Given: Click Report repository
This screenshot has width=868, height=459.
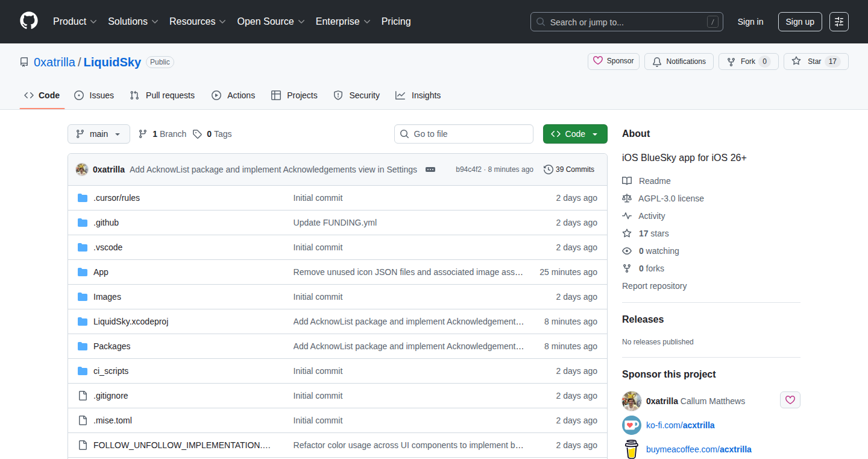Looking at the screenshot, I should [655, 286].
